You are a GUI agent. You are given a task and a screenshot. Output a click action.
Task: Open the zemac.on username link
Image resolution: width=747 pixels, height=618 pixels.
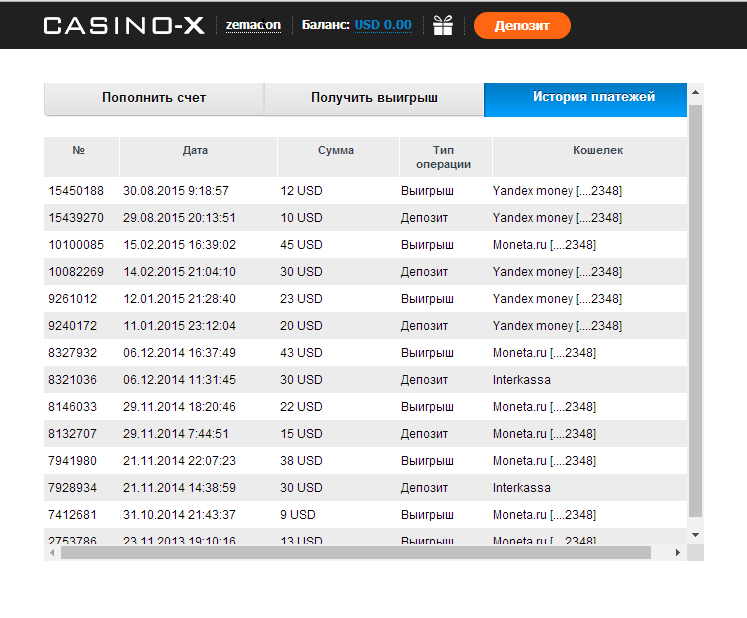point(253,25)
